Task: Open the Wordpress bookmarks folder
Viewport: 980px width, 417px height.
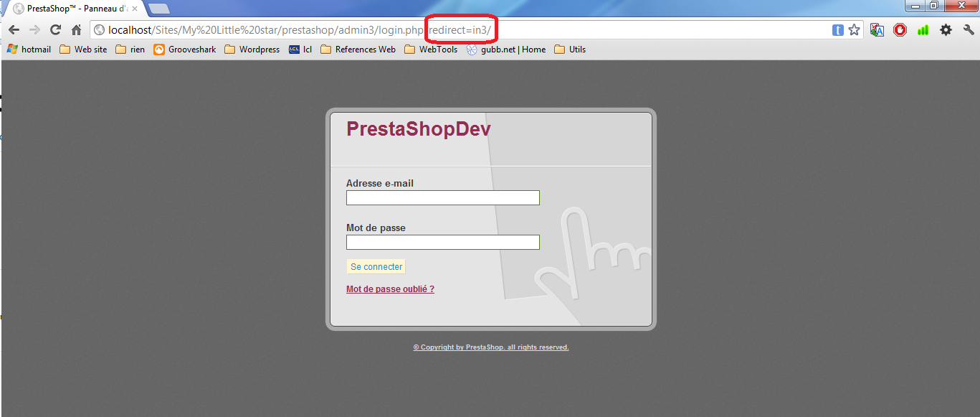Action: pyautogui.click(x=252, y=50)
